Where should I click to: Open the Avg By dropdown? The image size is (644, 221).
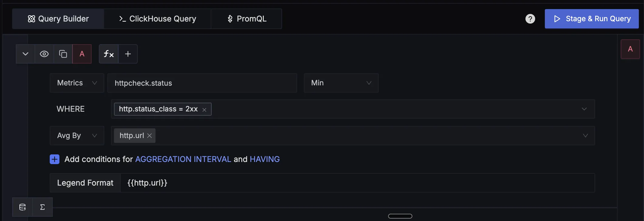click(77, 136)
